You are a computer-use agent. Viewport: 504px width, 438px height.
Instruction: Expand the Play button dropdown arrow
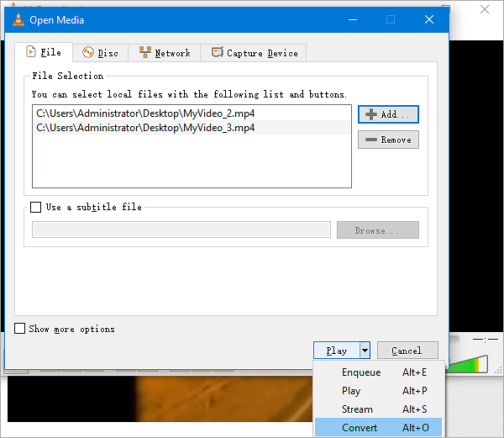click(x=365, y=351)
